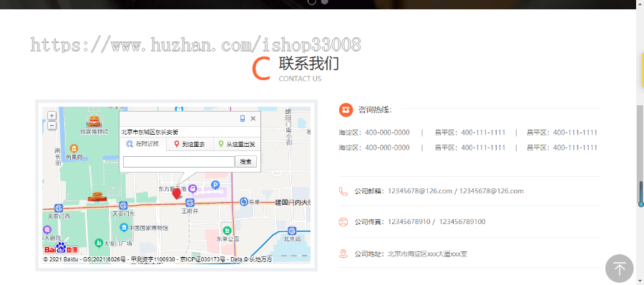Zoom out the Baidu map

point(52,126)
